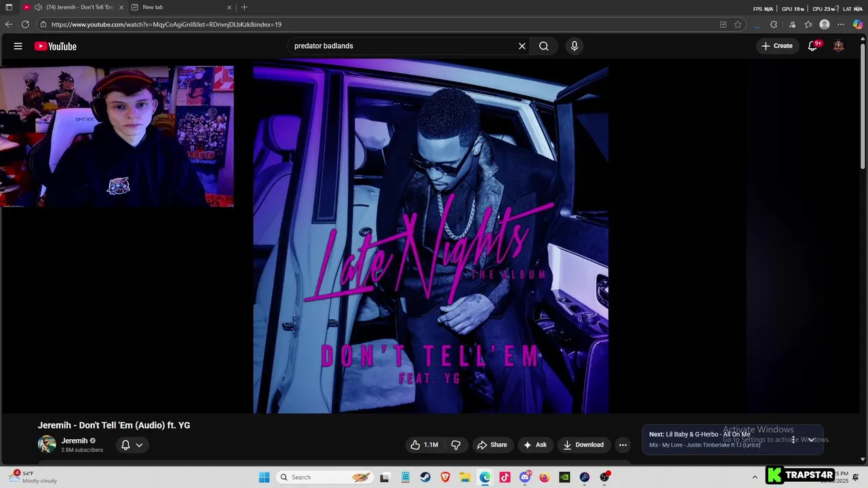Image resolution: width=868 pixels, height=488 pixels.
Task: Share the Jeremih video
Action: coord(492,445)
